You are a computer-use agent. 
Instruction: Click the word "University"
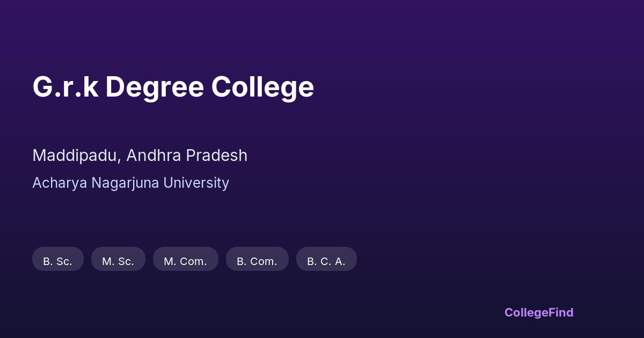(196, 183)
